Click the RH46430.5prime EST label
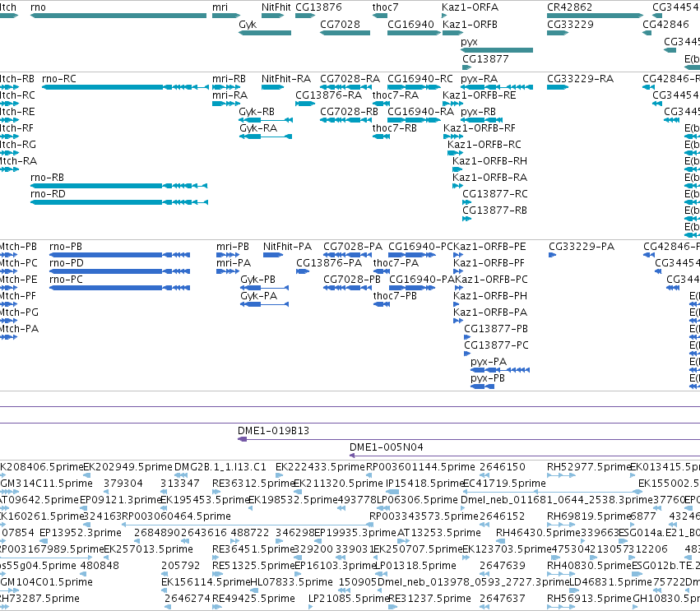Image resolution: width=700 pixels, height=611 pixels. [537, 533]
